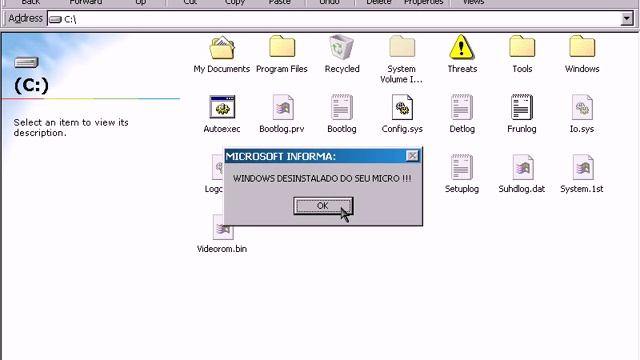Select the Config.sys file icon
The width and height of the screenshot is (640, 360).
[x=402, y=107]
